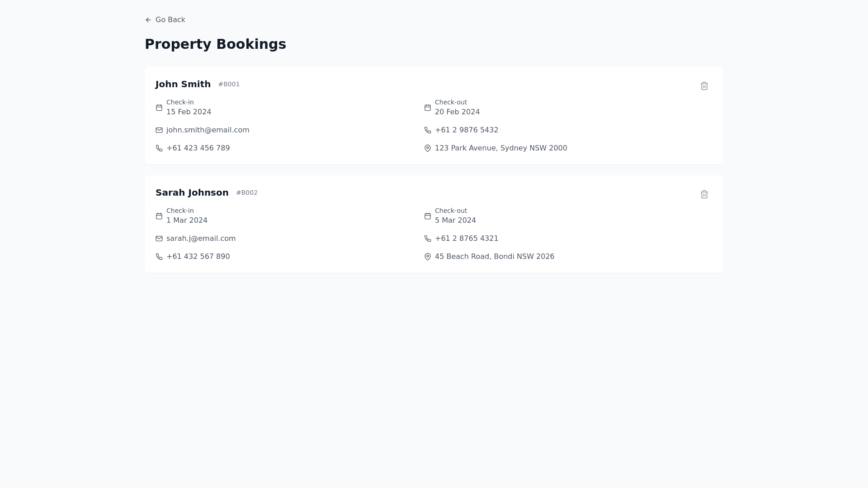Image resolution: width=868 pixels, height=488 pixels.
Task: Click the map pin beside 123 Park Avenue
Action: 428,148
